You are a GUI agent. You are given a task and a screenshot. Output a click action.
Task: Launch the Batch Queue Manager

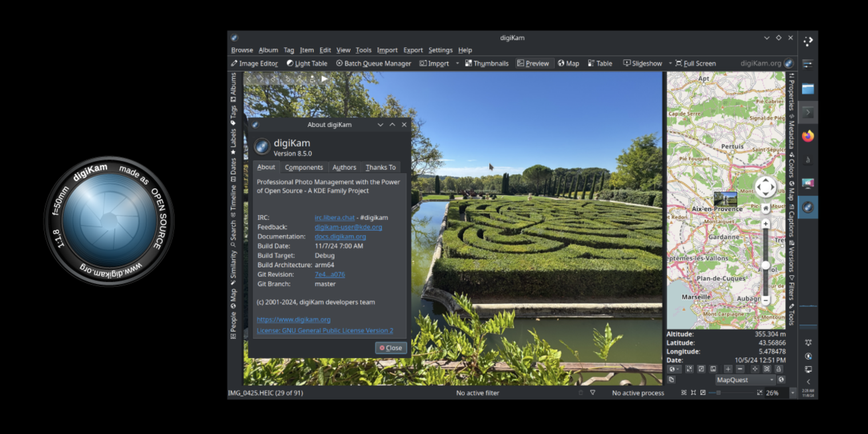coord(373,63)
